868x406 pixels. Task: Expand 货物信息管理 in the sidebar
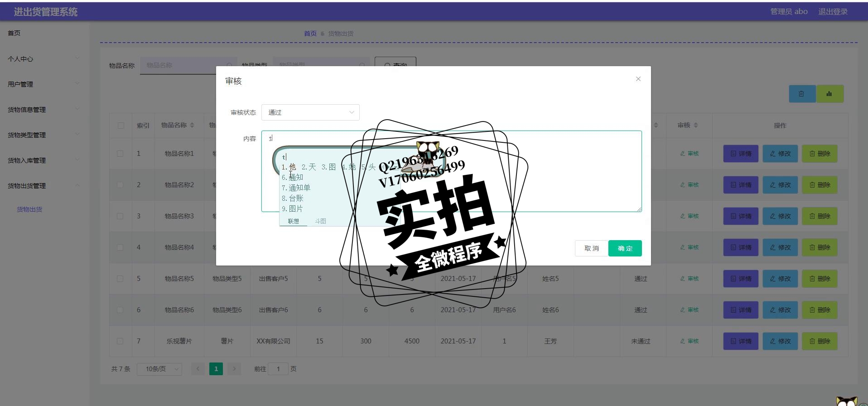(x=43, y=110)
